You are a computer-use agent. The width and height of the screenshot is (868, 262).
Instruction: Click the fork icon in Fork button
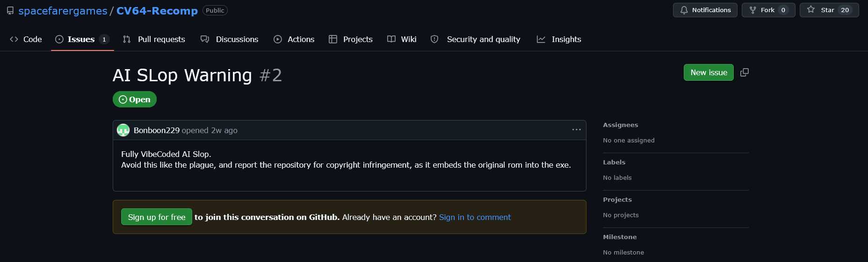(752, 10)
